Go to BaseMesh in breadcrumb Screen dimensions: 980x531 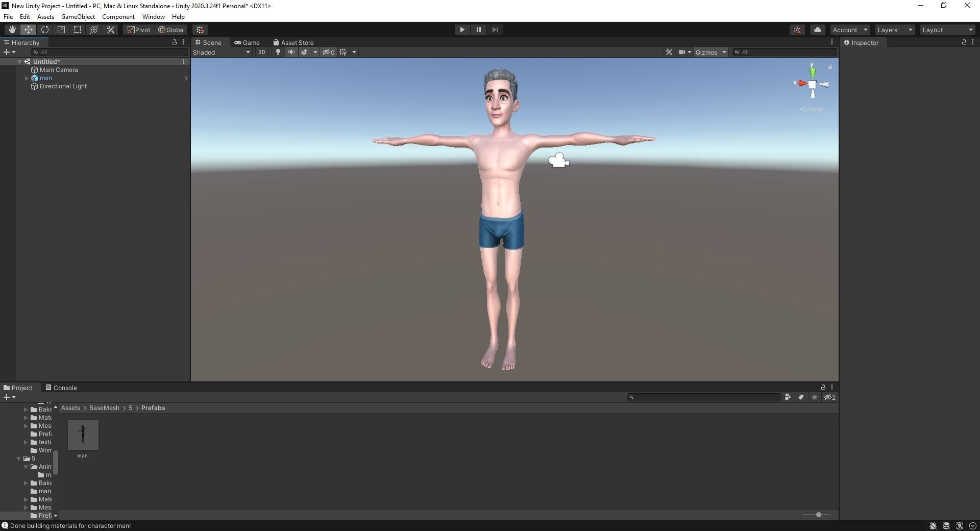tap(104, 408)
